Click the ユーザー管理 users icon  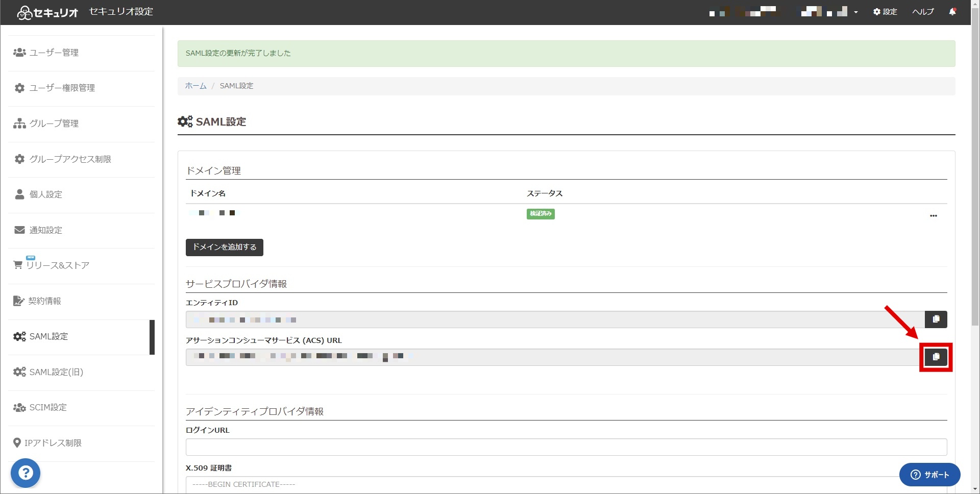[19, 53]
